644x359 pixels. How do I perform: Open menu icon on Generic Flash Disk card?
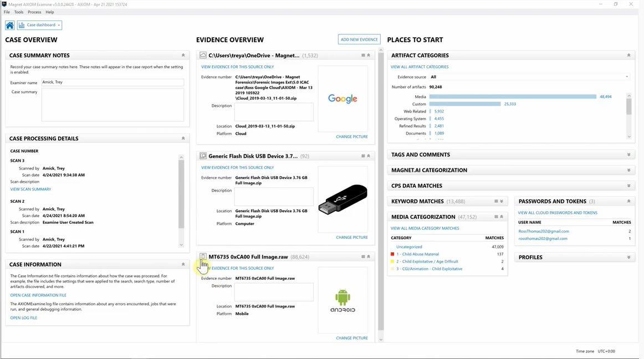tap(363, 156)
